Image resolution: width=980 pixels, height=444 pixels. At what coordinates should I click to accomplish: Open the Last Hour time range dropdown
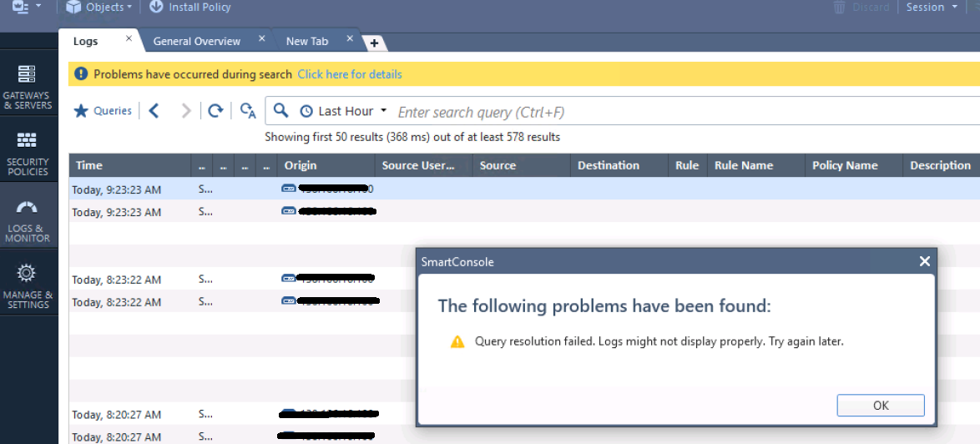pyautogui.click(x=343, y=111)
